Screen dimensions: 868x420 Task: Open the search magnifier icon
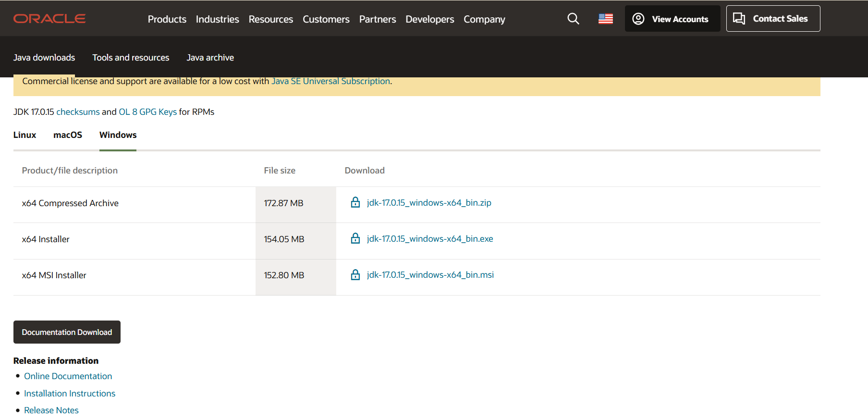[573, 19]
